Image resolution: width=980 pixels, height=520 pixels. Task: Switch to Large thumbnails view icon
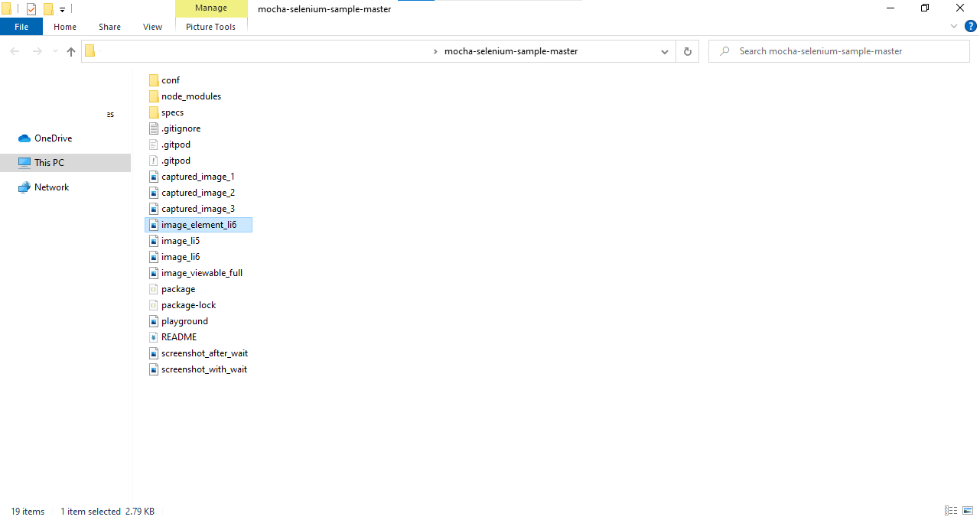click(x=968, y=511)
